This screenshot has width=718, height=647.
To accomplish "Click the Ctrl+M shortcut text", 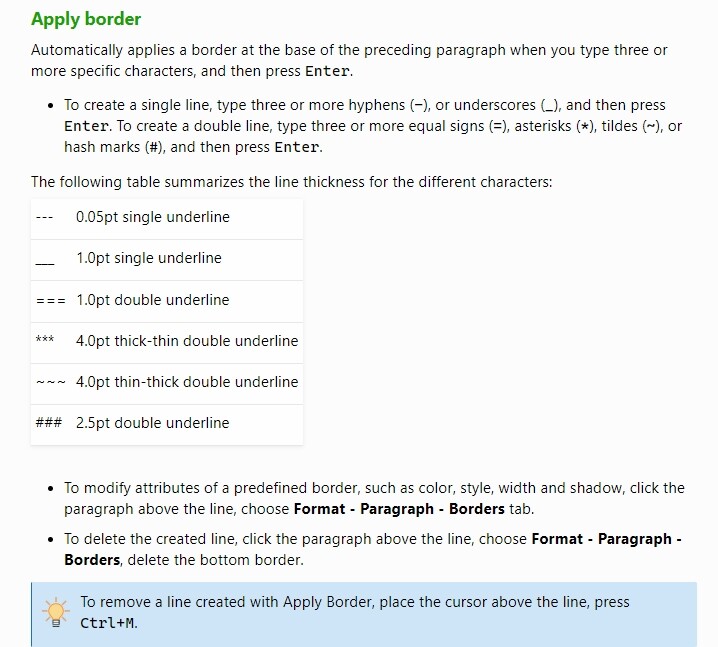I will point(107,623).
